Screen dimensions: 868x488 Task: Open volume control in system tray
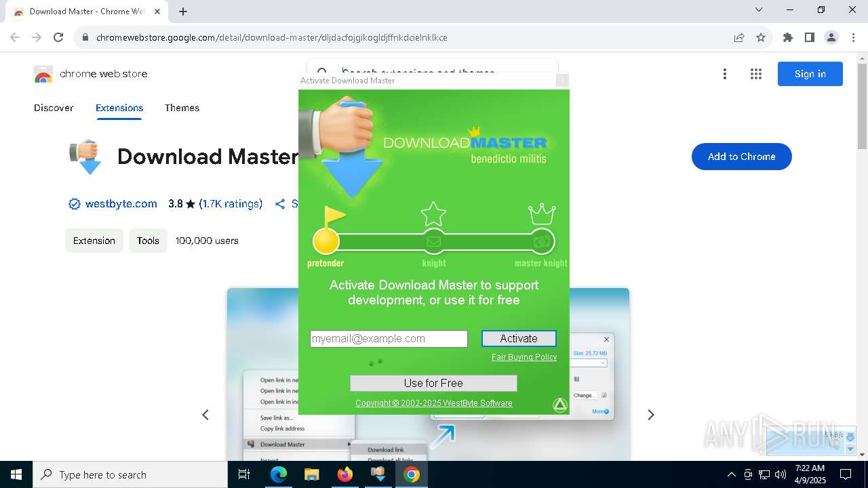(781, 474)
